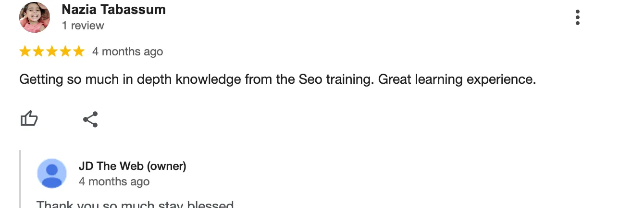The width and height of the screenshot is (644, 208).
Task: Open the three-dot review options menu
Action: pos(577,18)
